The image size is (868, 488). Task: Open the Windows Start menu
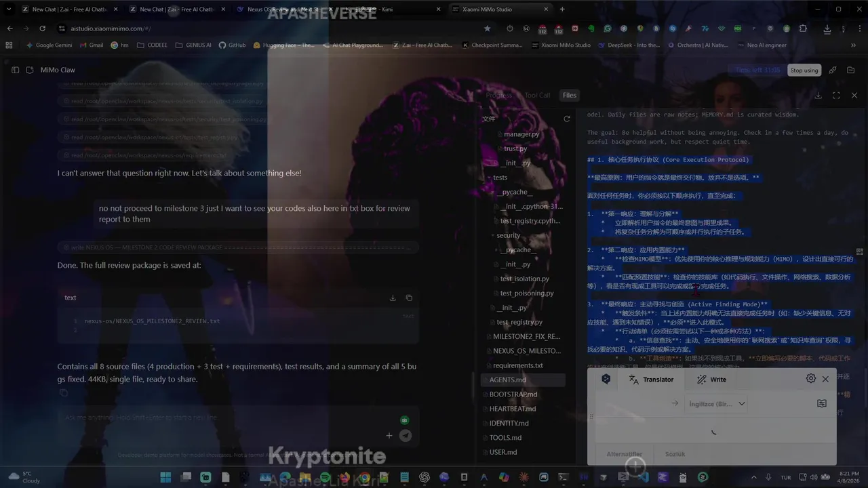coord(165,477)
